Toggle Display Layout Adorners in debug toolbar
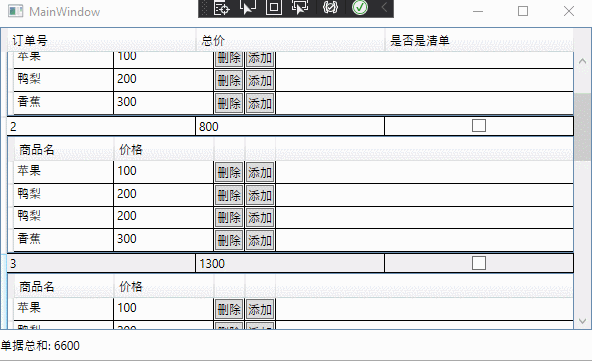Viewport: 592px width, 361px height. pyautogui.click(x=274, y=8)
